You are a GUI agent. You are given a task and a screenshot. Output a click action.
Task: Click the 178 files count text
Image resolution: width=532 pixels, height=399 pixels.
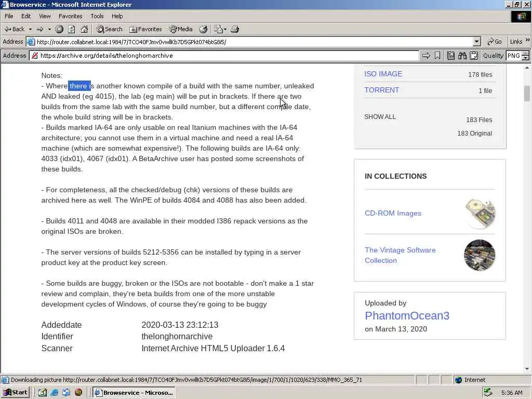(480, 75)
